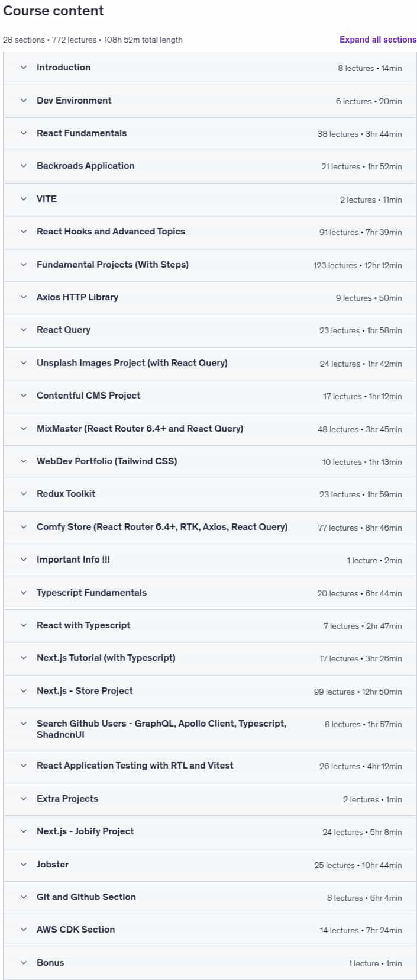Expand Fundamental Projects (With Steps) chevron
Image resolution: width=417 pixels, height=980 pixels.
pyautogui.click(x=24, y=265)
